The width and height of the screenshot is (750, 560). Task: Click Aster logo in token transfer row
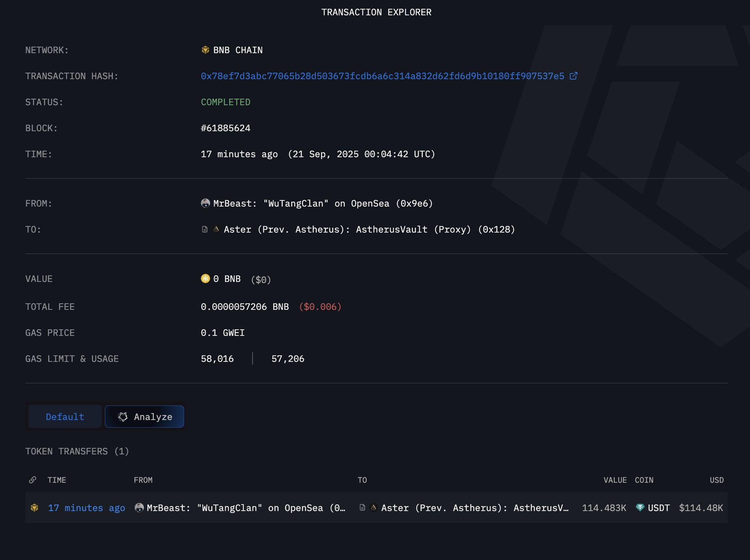pyautogui.click(x=373, y=508)
